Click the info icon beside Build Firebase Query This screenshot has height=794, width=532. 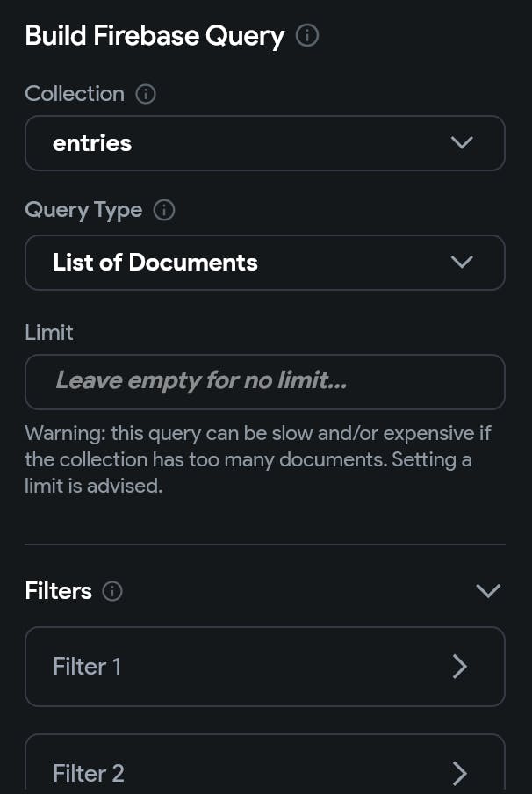pyautogui.click(x=307, y=36)
